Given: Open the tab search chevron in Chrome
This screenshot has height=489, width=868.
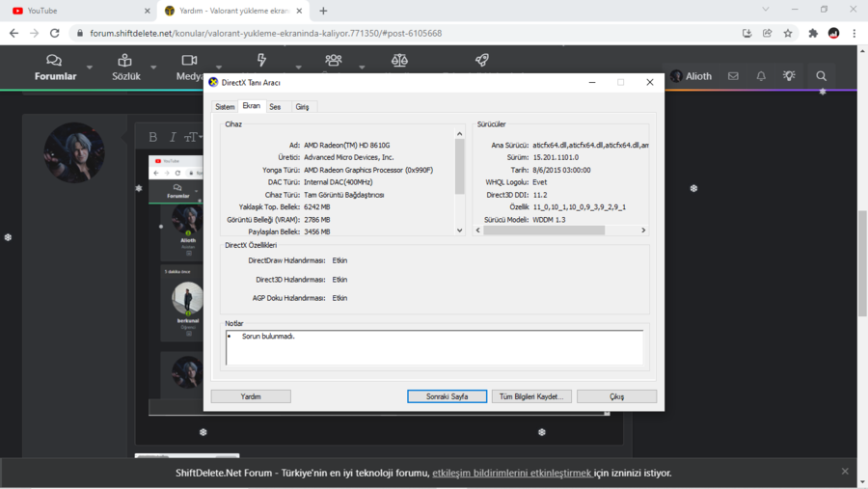Looking at the screenshot, I should click(766, 10).
